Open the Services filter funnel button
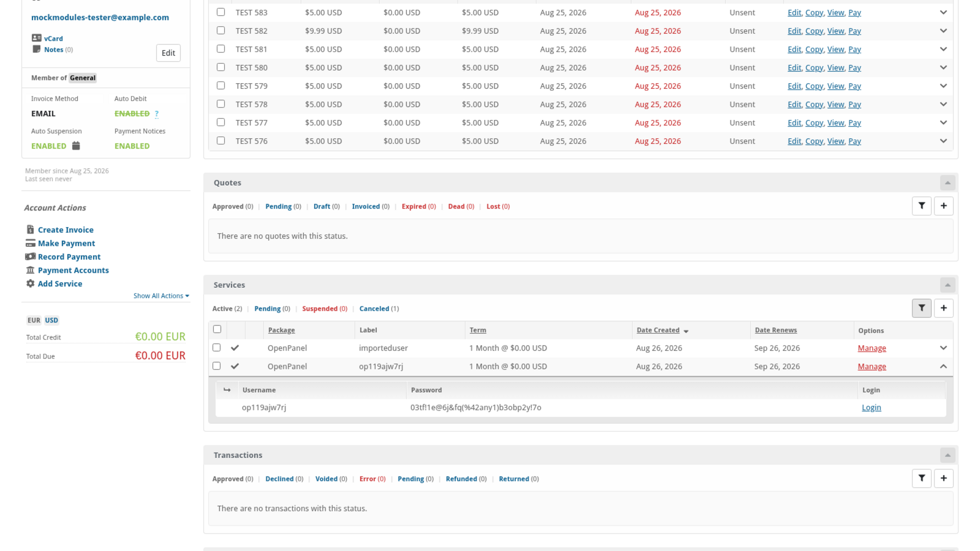980x551 pixels. click(x=921, y=308)
